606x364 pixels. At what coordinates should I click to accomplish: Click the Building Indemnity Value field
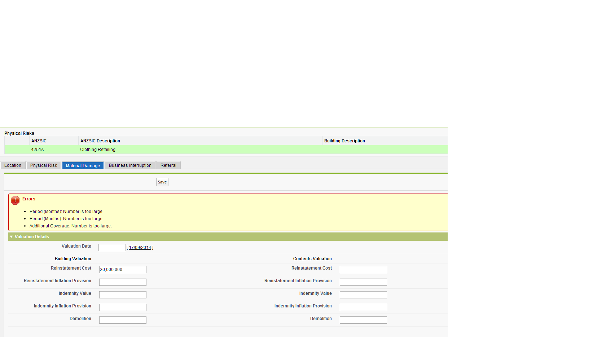coord(122,294)
